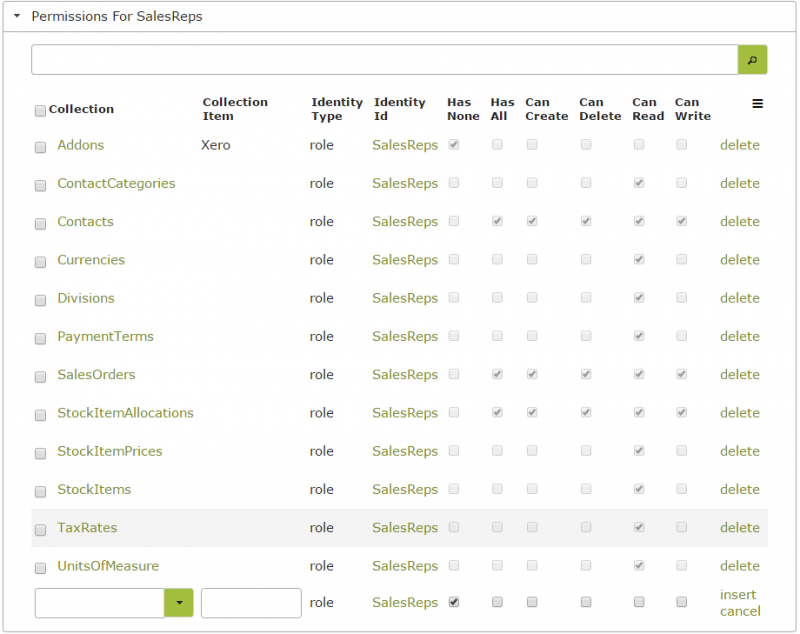Select the empty collection combo box

pyautogui.click(x=98, y=603)
